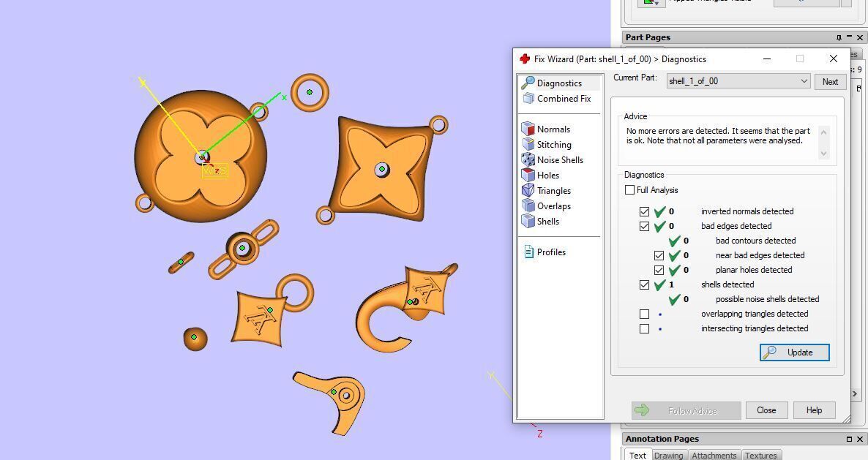Viewport: 868px width, 460px height.
Task: Click the 'possible noise shells detected' label
Action: tap(767, 299)
